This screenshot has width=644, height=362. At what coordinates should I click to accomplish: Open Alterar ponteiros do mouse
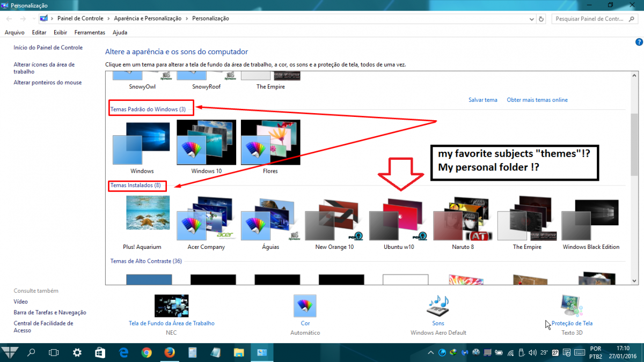[48, 83]
